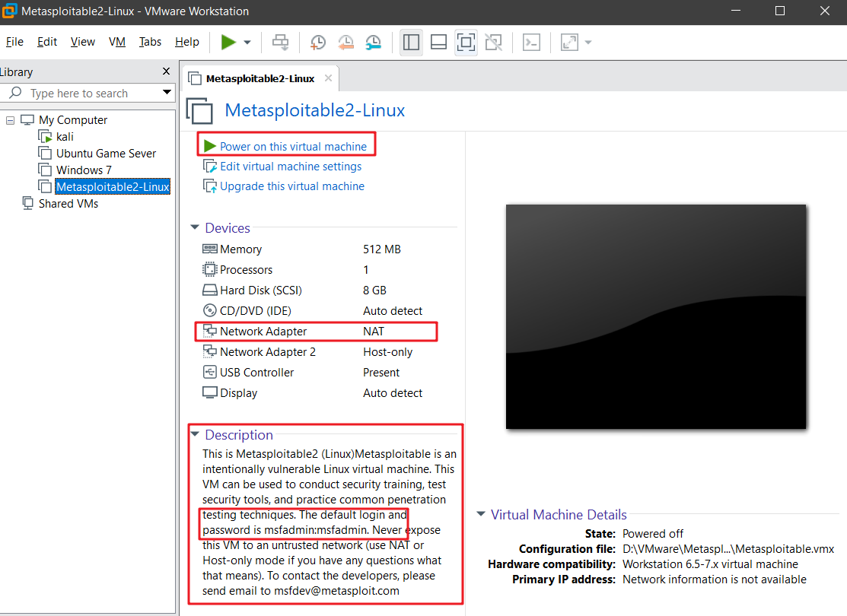The width and height of the screenshot is (847, 616).
Task: Click the VMware Workstation title bar icon
Action: tap(9, 11)
